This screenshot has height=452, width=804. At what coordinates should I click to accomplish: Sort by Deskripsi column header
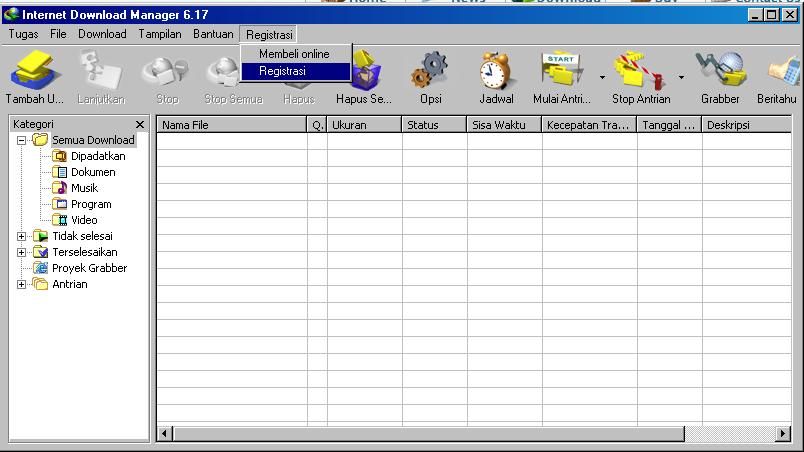pyautogui.click(x=746, y=125)
